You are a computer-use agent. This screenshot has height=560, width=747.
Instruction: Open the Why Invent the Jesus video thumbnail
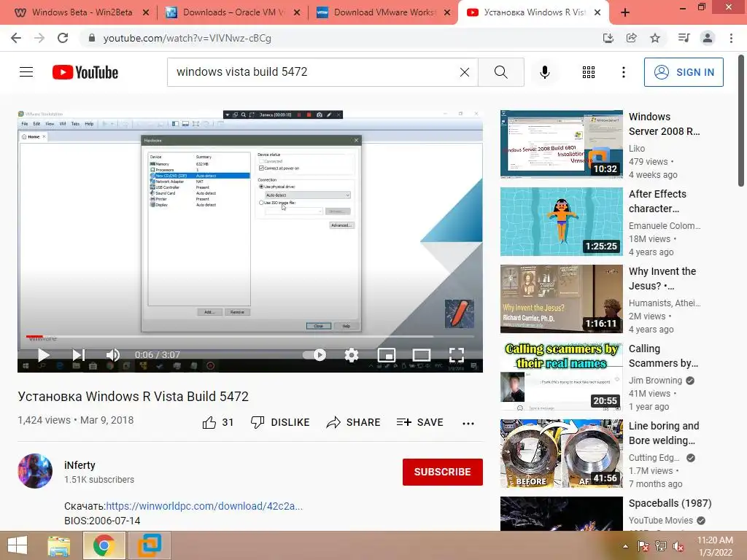tap(562, 298)
